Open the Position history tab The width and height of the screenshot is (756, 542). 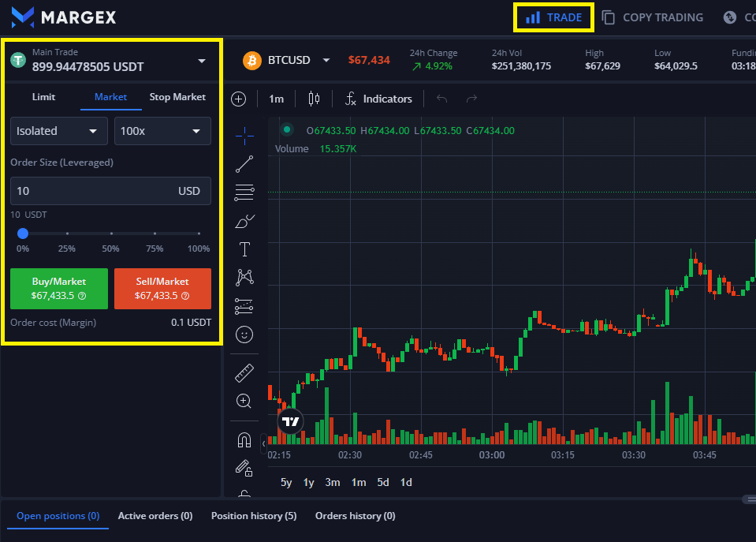[253, 515]
